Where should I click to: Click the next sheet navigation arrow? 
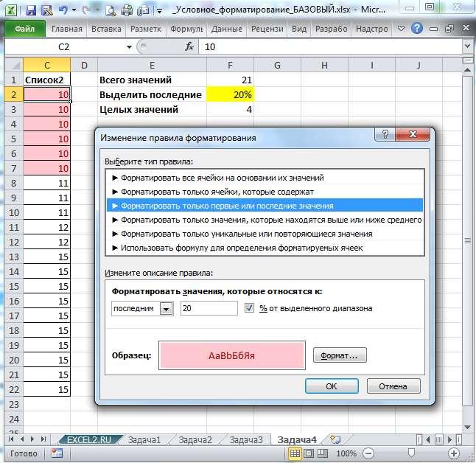32,439
